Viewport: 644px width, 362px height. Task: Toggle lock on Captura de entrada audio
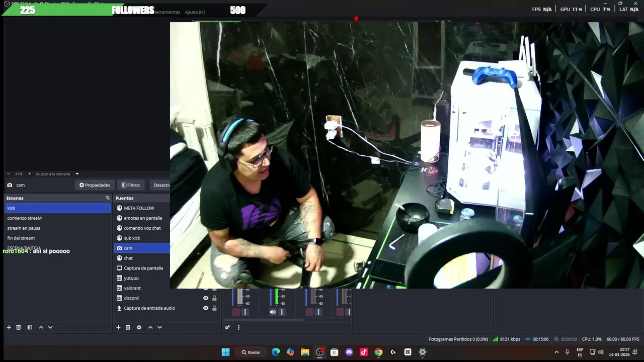[214, 308]
